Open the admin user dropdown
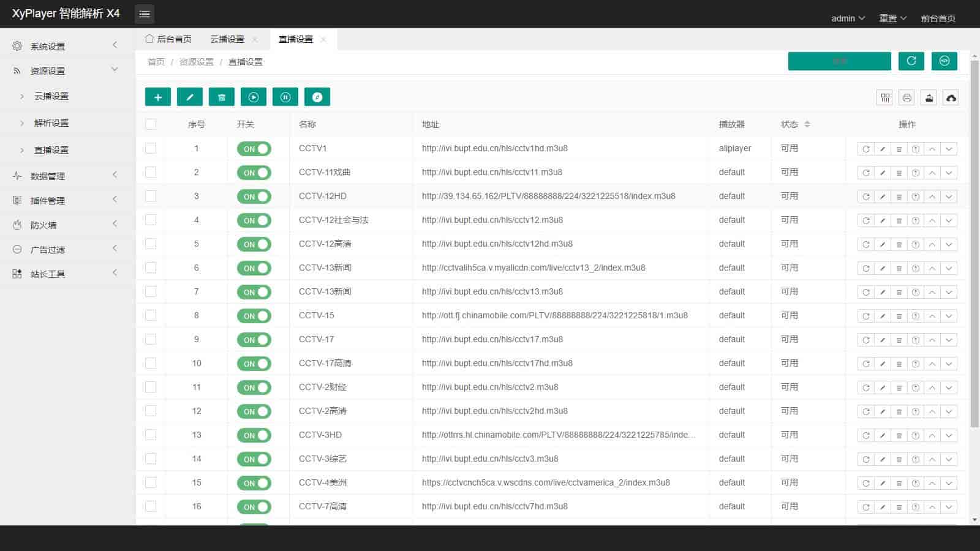Image resolution: width=980 pixels, height=551 pixels. [848, 18]
